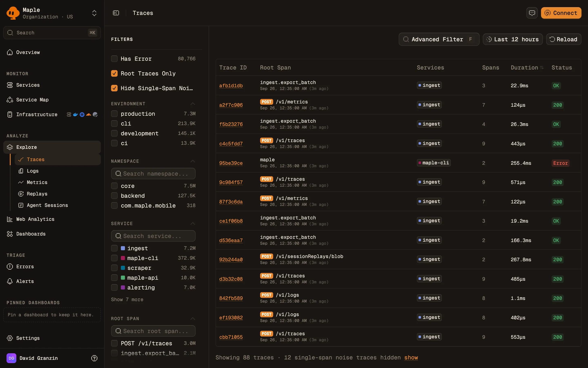Click the Connect button

coord(561,13)
